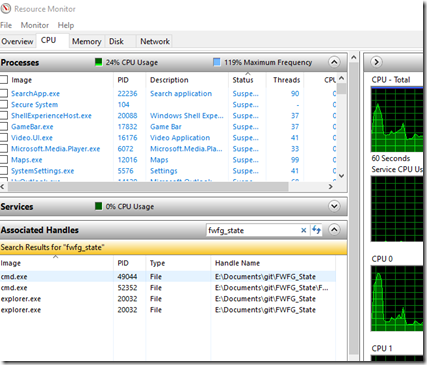The width and height of the screenshot is (427, 365).
Task: Sort handles by PID column header
Action: (x=130, y=263)
